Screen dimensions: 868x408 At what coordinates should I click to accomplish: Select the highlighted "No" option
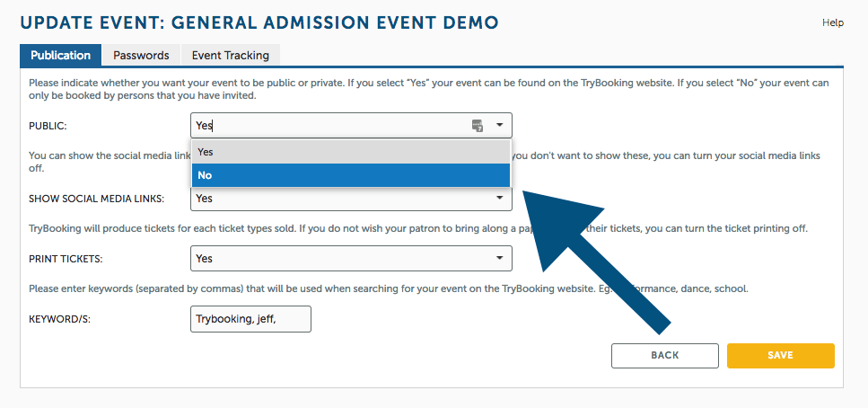350,175
